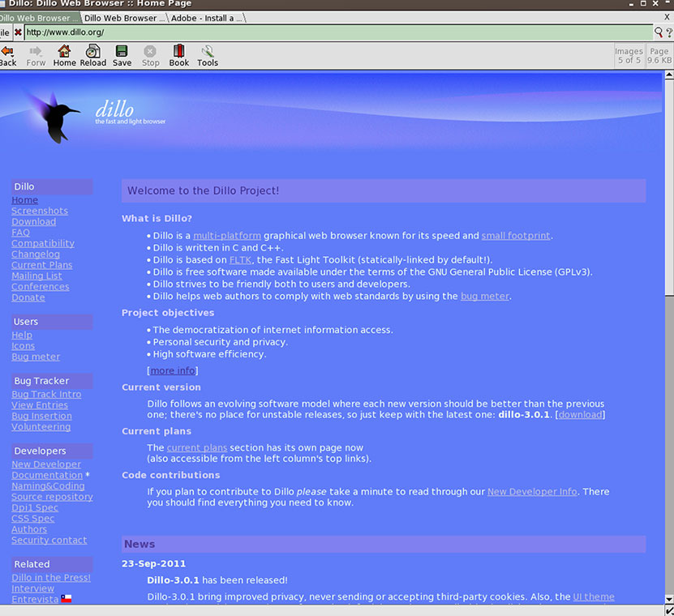Open the more info link
The image size is (674, 616).
173,370
